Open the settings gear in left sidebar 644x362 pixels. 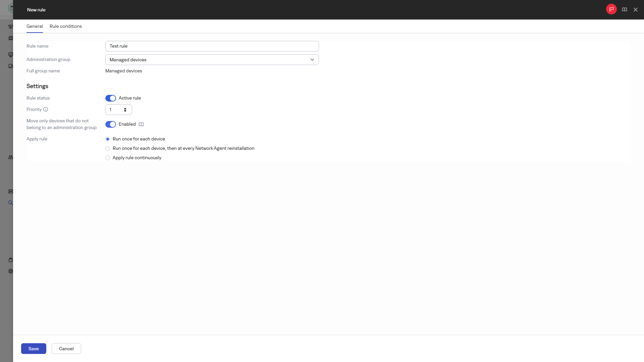click(11, 271)
